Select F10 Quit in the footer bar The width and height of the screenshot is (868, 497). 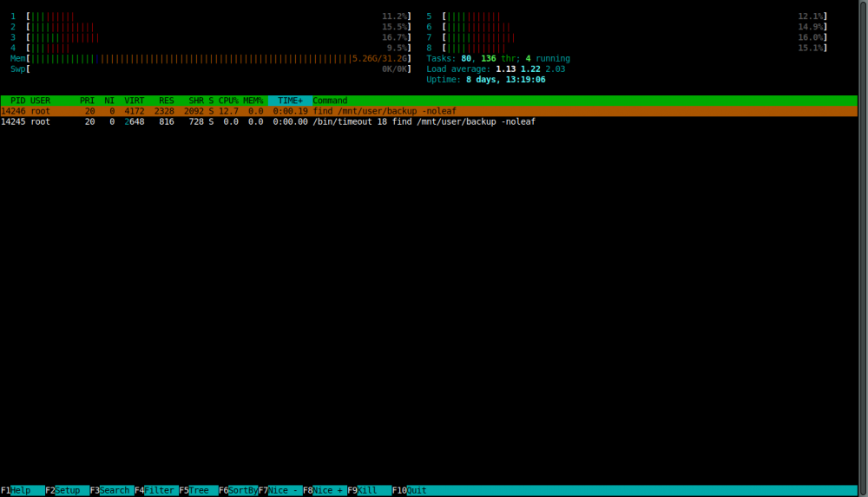pyautogui.click(x=410, y=490)
